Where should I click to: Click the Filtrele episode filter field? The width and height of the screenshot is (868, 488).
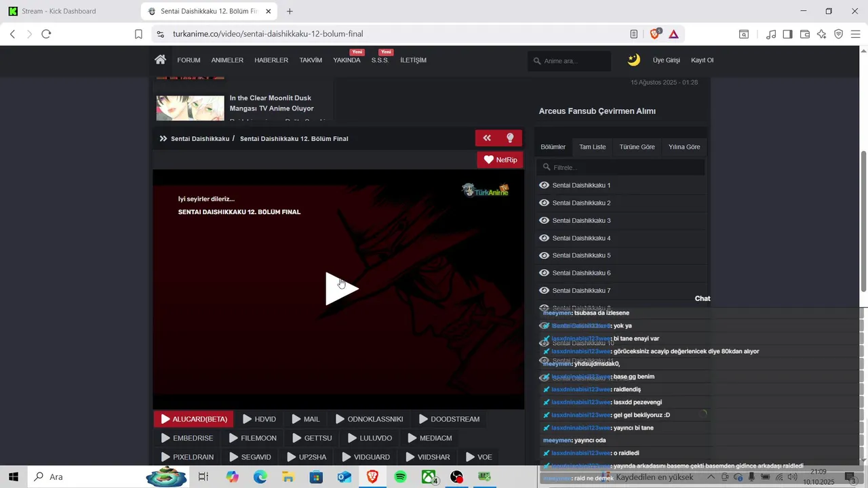point(620,167)
